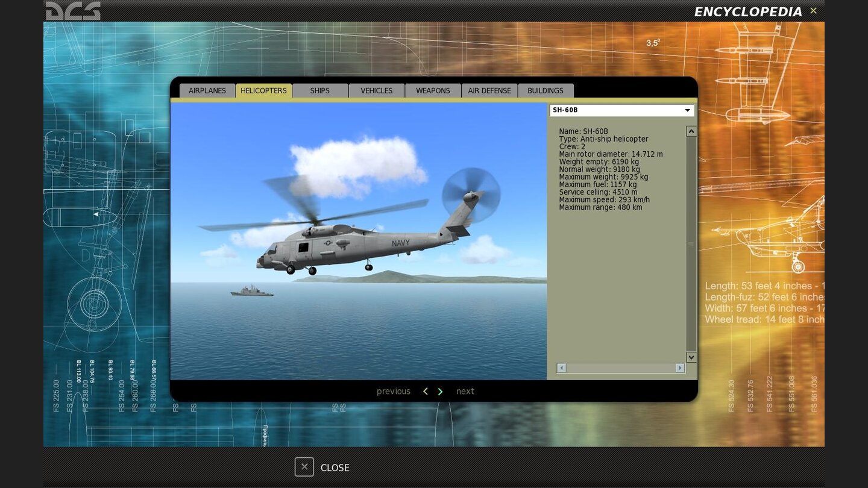
Task: Click 'Normal weight: 9180 kg' line
Action: (599, 169)
